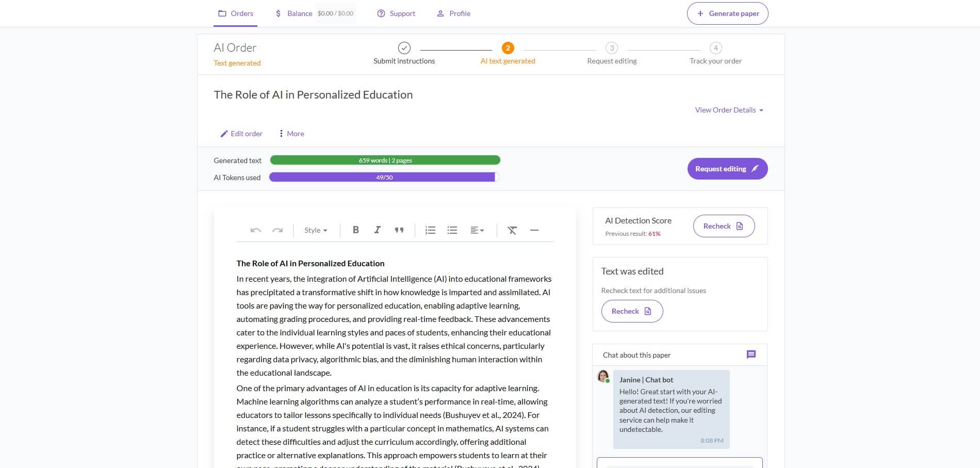Click the chat message icon
Viewport: 980px width, 468px height.
(751, 354)
